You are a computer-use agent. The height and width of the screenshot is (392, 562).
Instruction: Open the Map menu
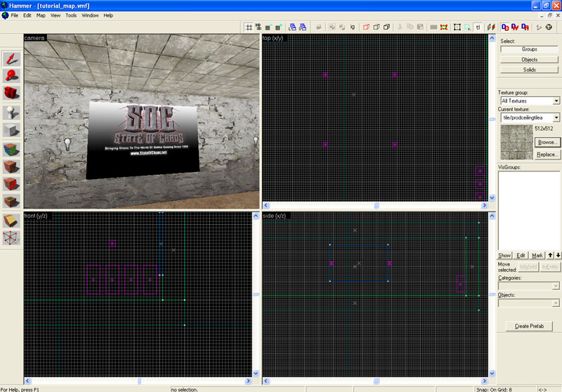(x=41, y=15)
